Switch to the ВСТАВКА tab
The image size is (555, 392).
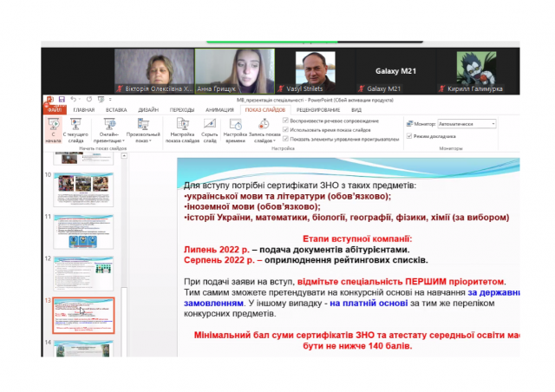116,110
